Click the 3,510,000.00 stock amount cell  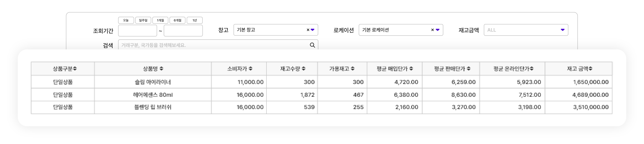(579, 107)
